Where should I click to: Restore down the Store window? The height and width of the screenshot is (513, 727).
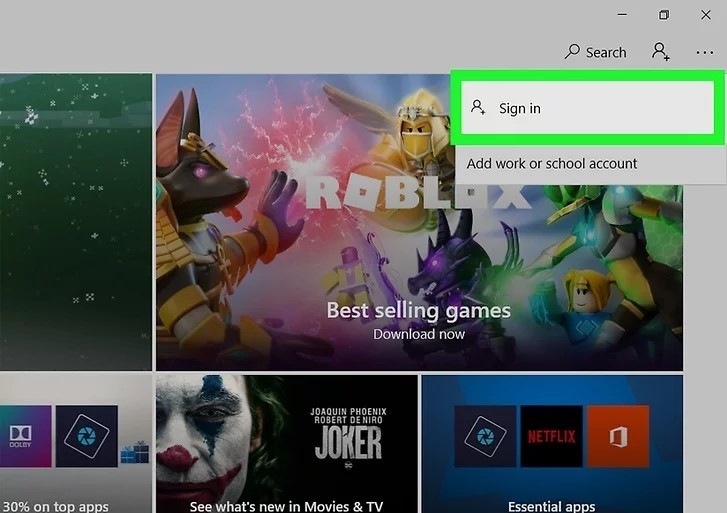click(x=664, y=15)
